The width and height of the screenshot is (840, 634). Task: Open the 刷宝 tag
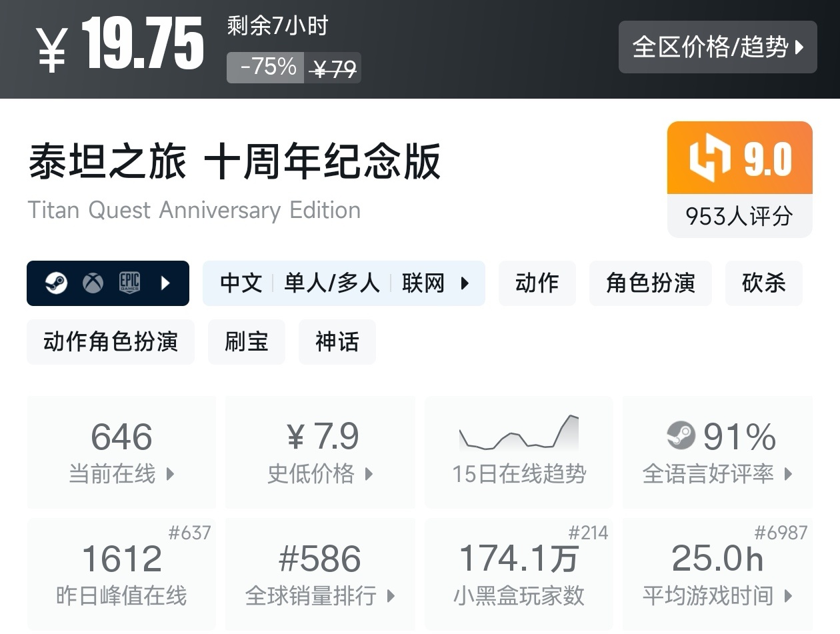coord(247,342)
